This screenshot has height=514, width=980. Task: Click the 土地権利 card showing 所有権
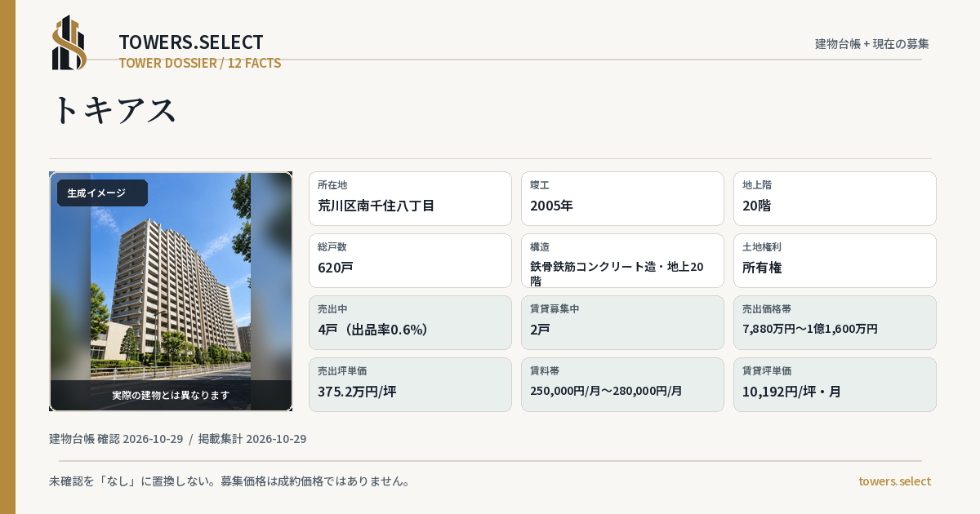click(x=835, y=260)
